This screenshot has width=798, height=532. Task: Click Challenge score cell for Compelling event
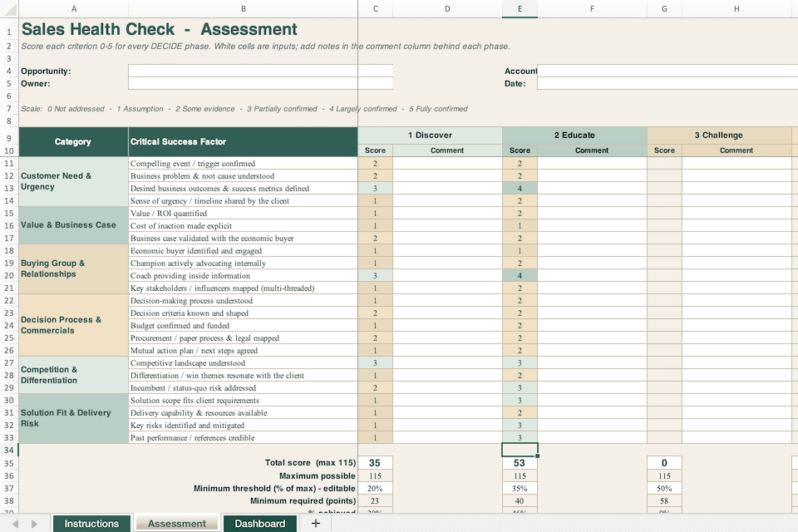point(664,163)
